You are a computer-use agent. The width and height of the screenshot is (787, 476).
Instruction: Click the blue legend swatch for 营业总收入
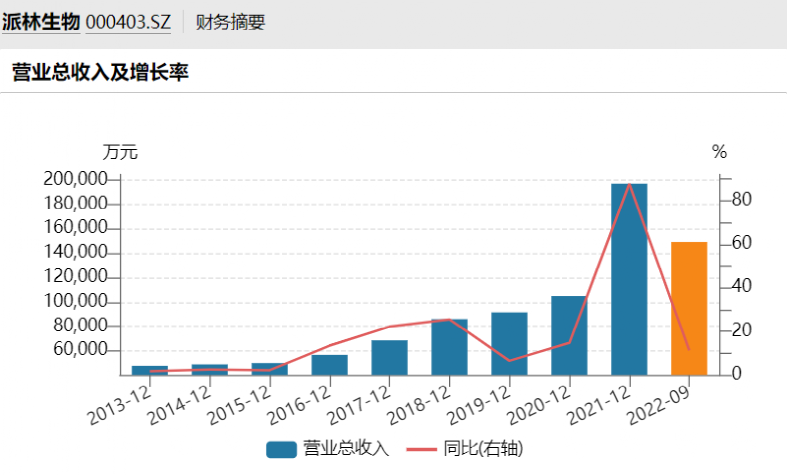coord(282,449)
